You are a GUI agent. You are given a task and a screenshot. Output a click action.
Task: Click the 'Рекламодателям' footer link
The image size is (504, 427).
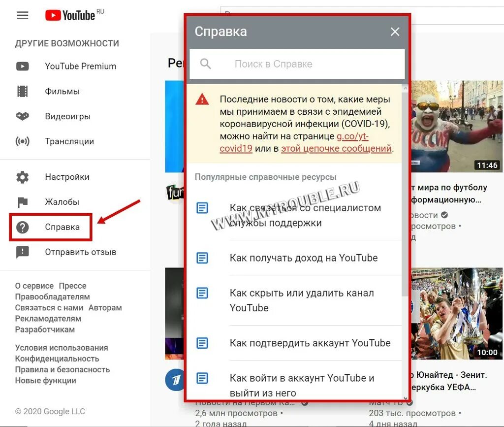click(48, 319)
